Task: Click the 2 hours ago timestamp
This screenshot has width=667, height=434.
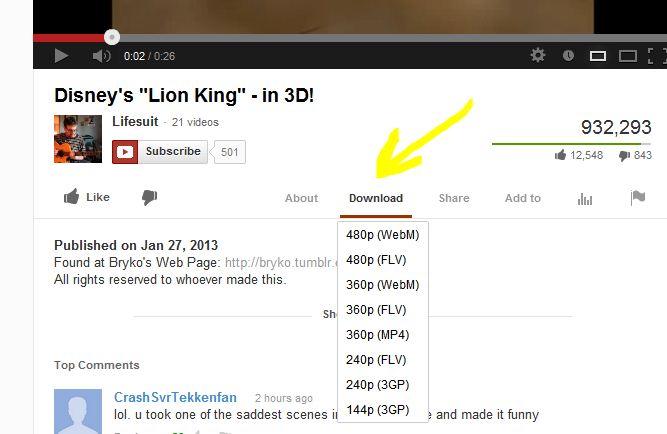Action: [284, 398]
